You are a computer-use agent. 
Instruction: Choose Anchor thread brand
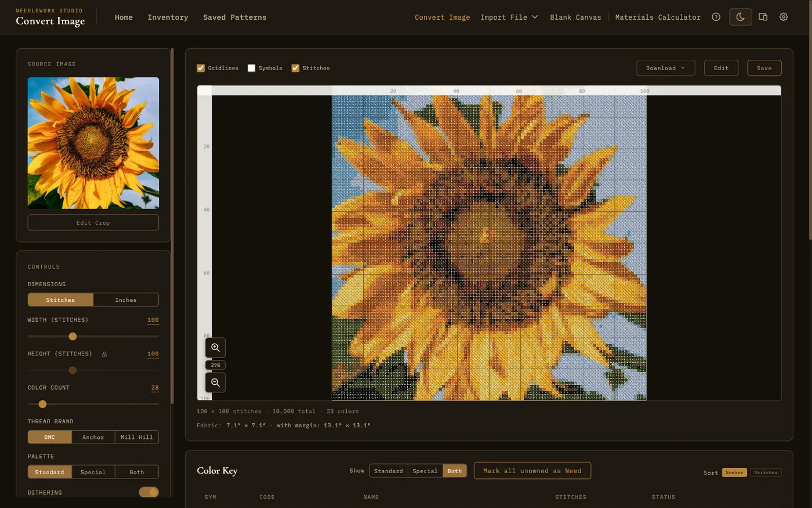pyautogui.click(x=93, y=437)
